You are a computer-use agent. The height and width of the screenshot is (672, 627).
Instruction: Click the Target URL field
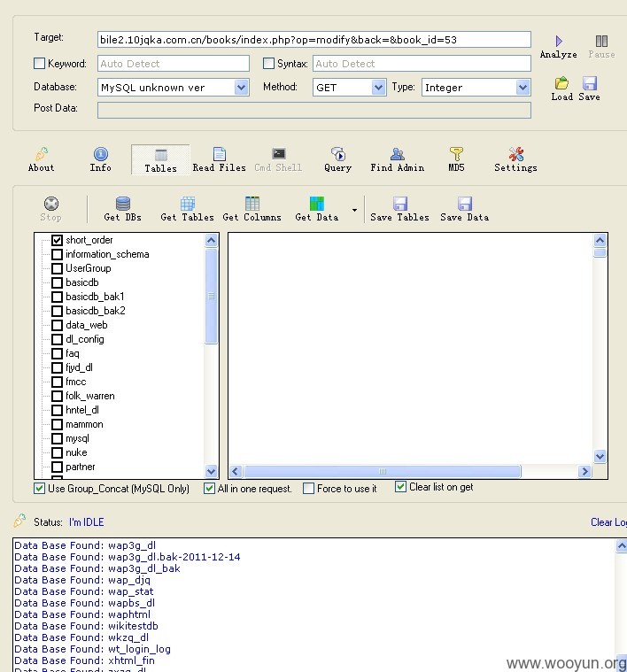click(314, 40)
